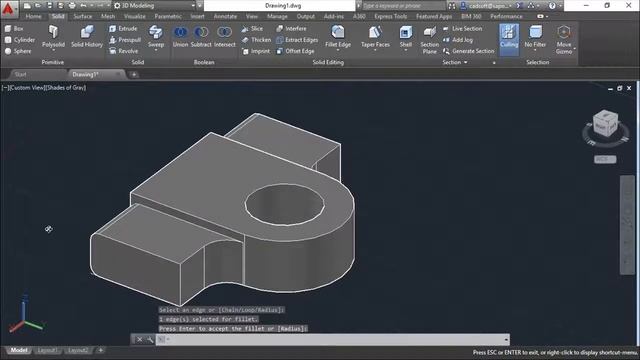Image resolution: width=640 pixels, height=360 pixels.
Task: Switch to the Mesh ribbon tab
Action: [x=108, y=16]
